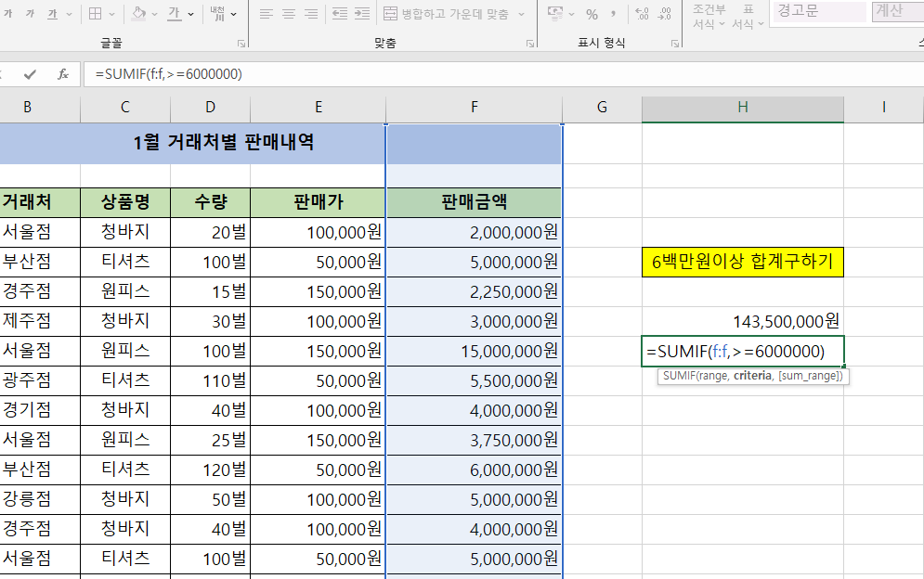
Task: Align text left
Action: point(267,14)
